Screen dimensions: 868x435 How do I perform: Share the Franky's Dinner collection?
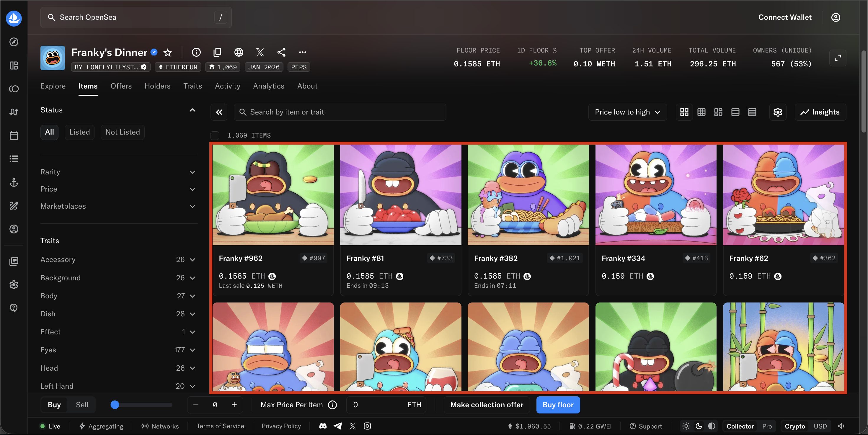pos(281,53)
